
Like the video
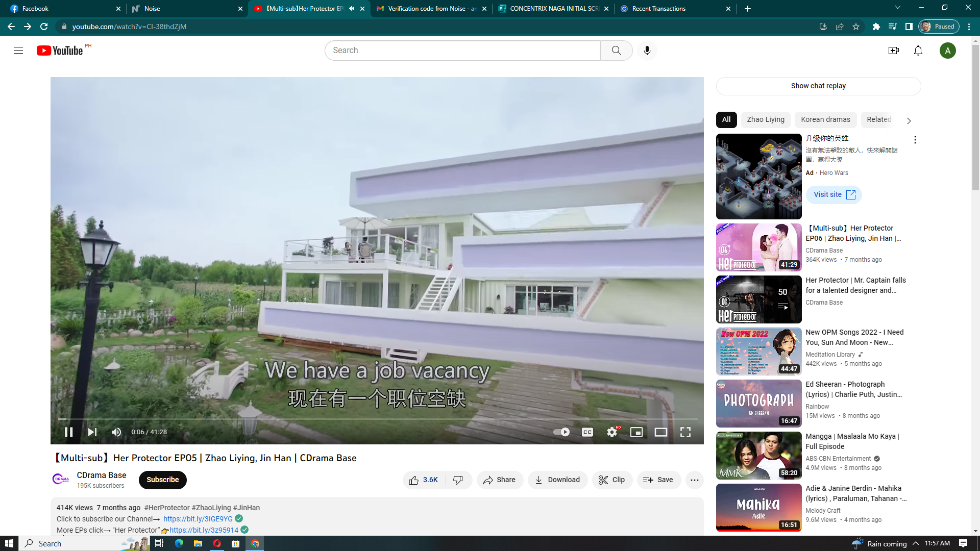coord(424,480)
